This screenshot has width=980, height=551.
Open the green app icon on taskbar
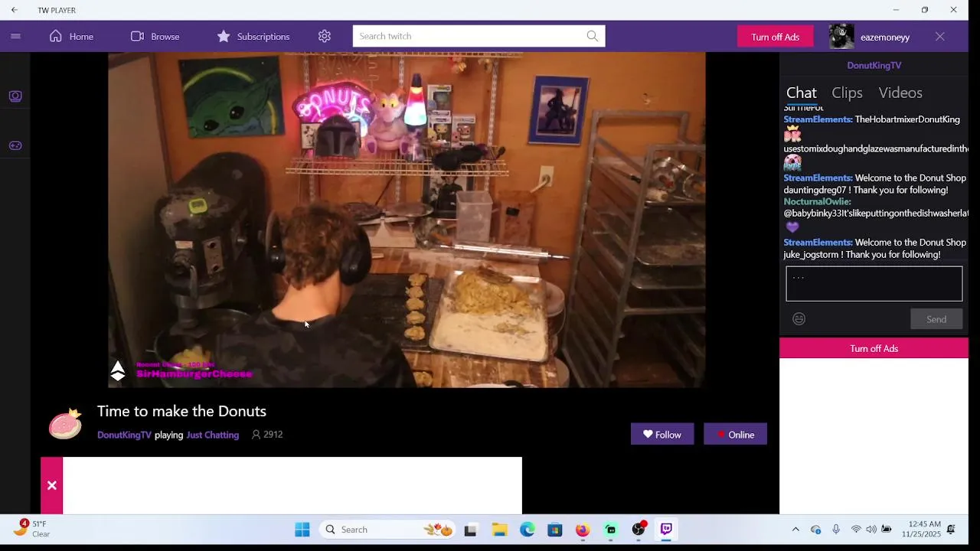[610, 530]
